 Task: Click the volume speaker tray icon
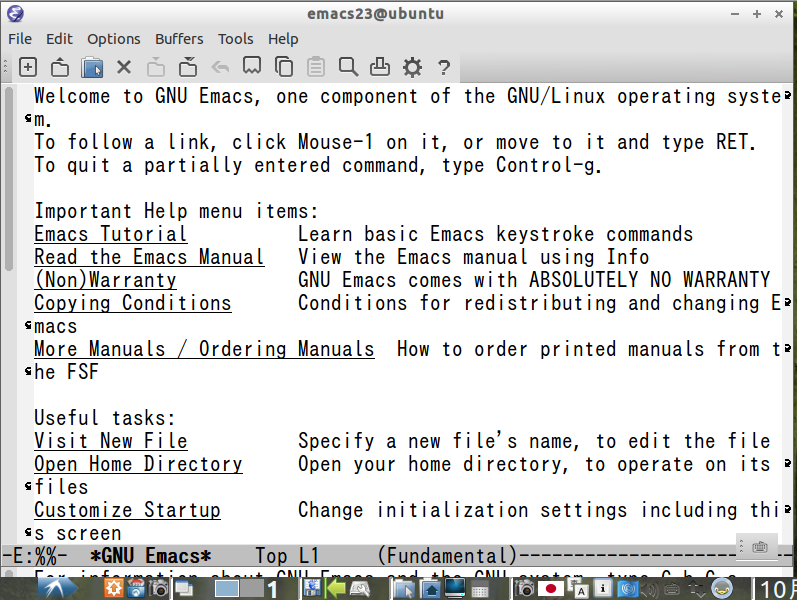coord(649,589)
